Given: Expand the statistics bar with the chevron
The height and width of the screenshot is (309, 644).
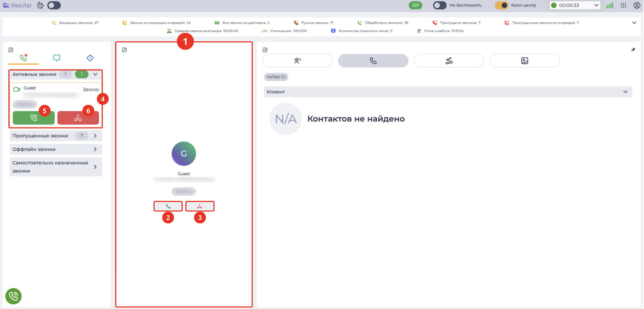Looking at the screenshot, I should [634, 23].
